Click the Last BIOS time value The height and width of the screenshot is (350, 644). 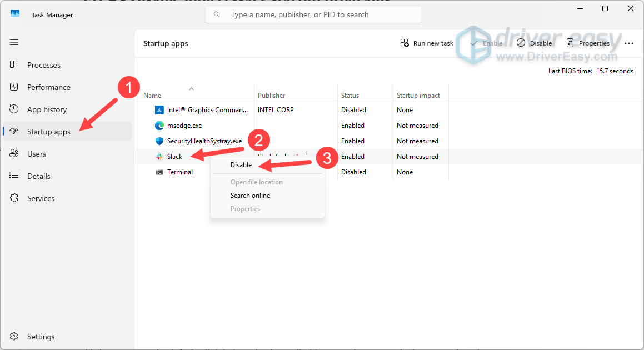click(615, 71)
